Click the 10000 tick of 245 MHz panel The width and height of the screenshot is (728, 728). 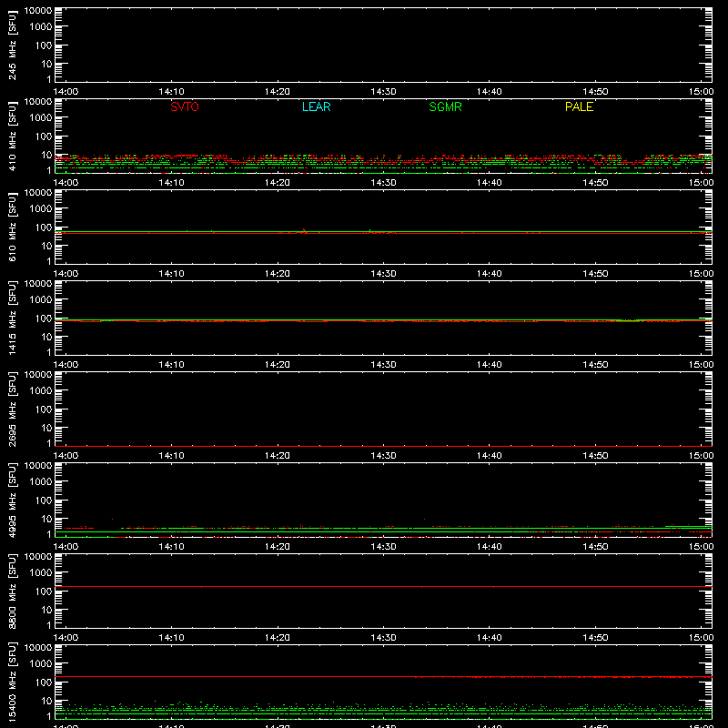pyautogui.click(x=38, y=11)
